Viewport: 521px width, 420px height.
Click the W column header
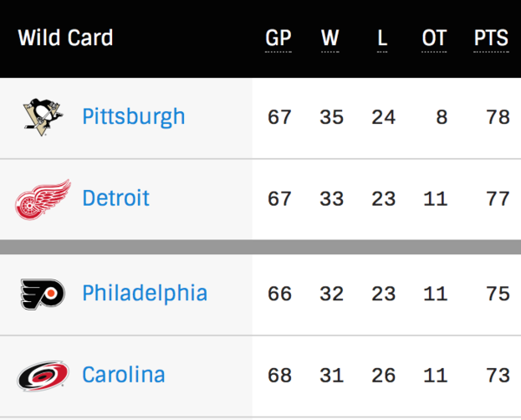click(330, 38)
